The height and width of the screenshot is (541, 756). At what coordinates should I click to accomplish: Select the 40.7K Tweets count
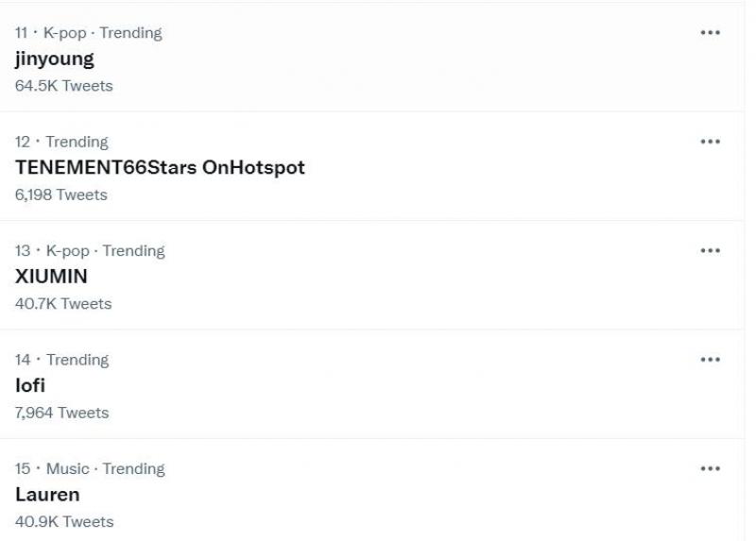pyautogui.click(x=63, y=304)
